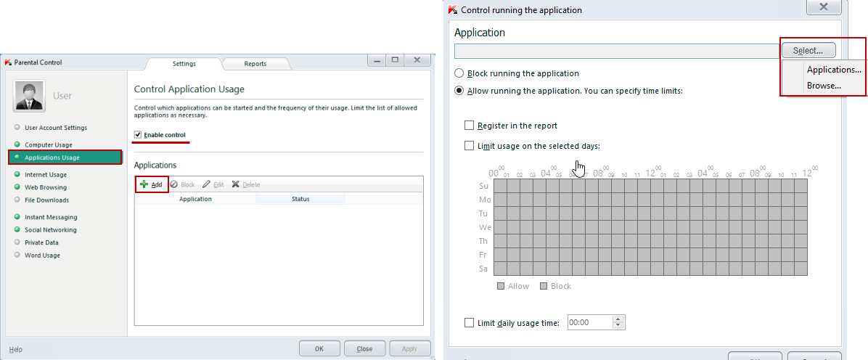
Task: Click the Application column header
Action: click(195, 199)
